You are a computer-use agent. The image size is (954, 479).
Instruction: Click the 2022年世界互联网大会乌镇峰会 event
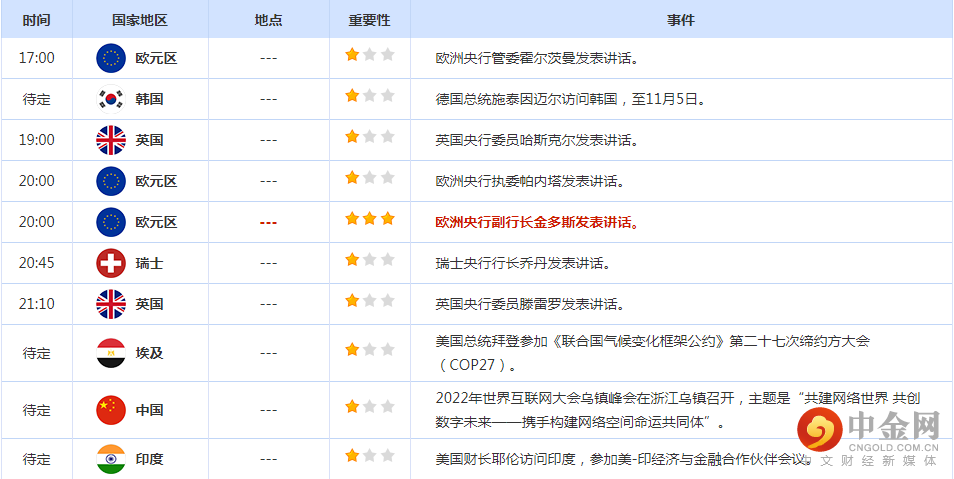(x=678, y=410)
